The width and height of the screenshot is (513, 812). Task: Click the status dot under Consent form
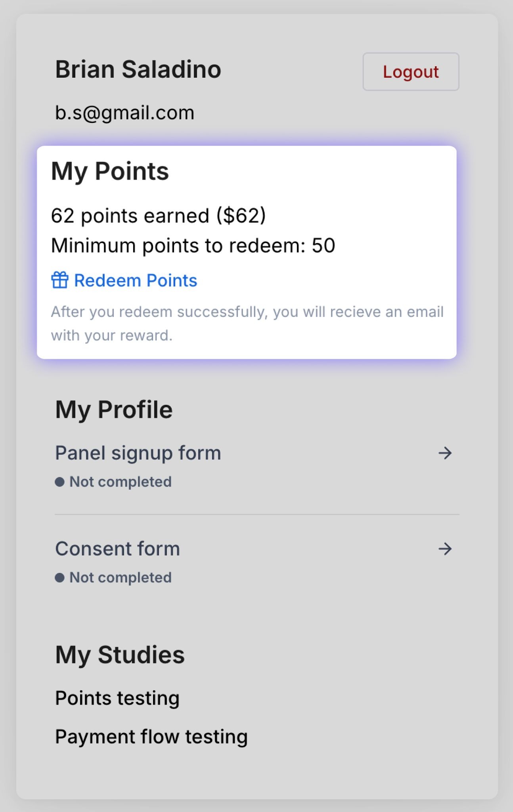pos(59,578)
